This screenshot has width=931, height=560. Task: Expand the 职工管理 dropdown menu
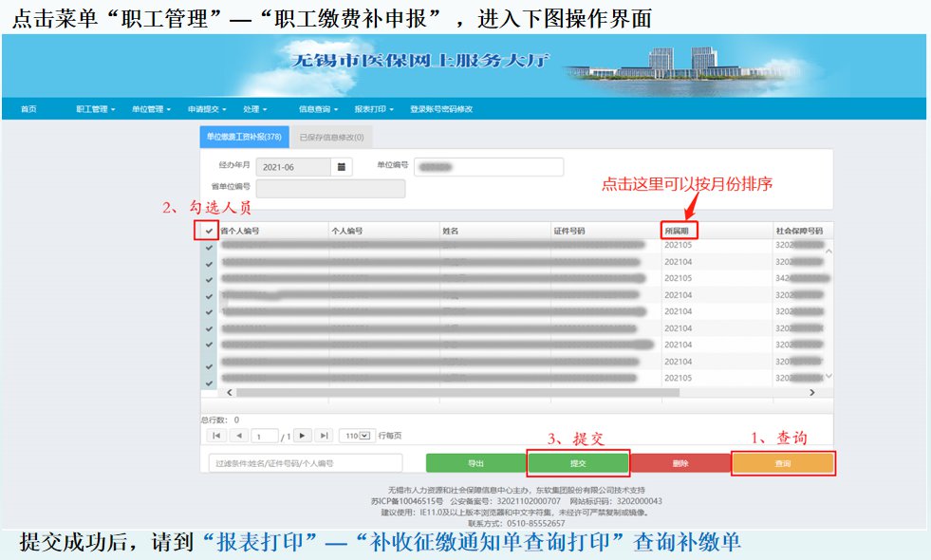(x=95, y=109)
